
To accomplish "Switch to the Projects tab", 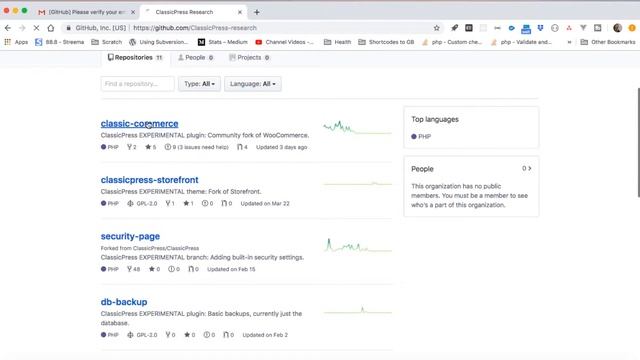I will pyautogui.click(x=249, y=58).
